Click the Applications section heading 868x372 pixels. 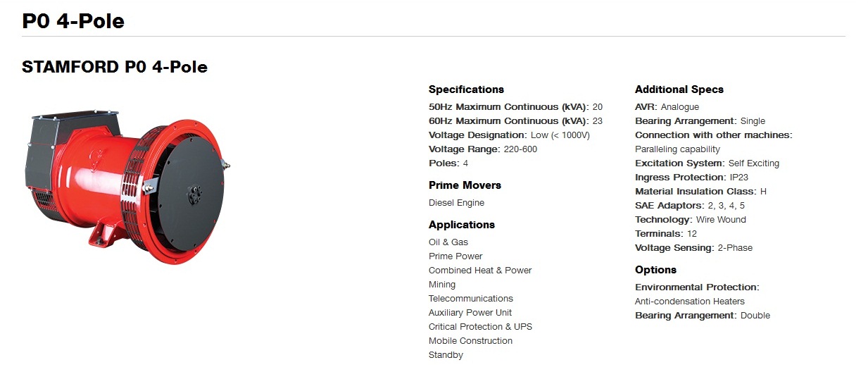[462, 225]
